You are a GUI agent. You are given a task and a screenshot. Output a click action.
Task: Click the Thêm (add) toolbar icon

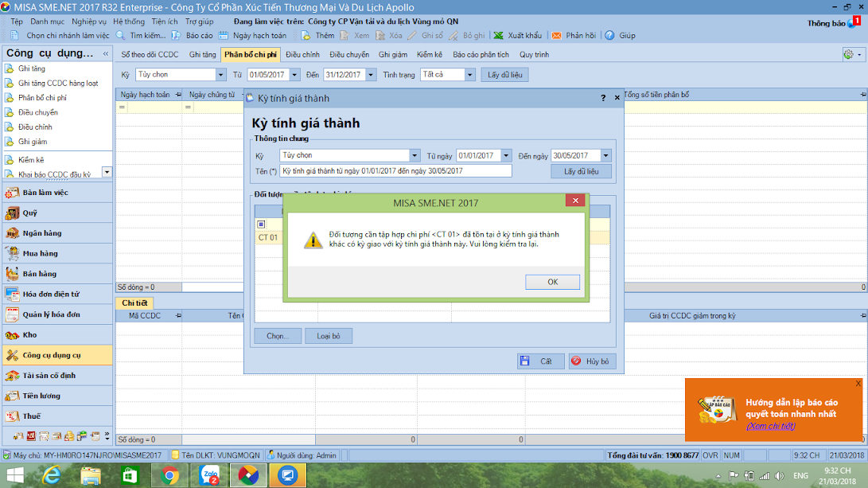coord(306,36)
